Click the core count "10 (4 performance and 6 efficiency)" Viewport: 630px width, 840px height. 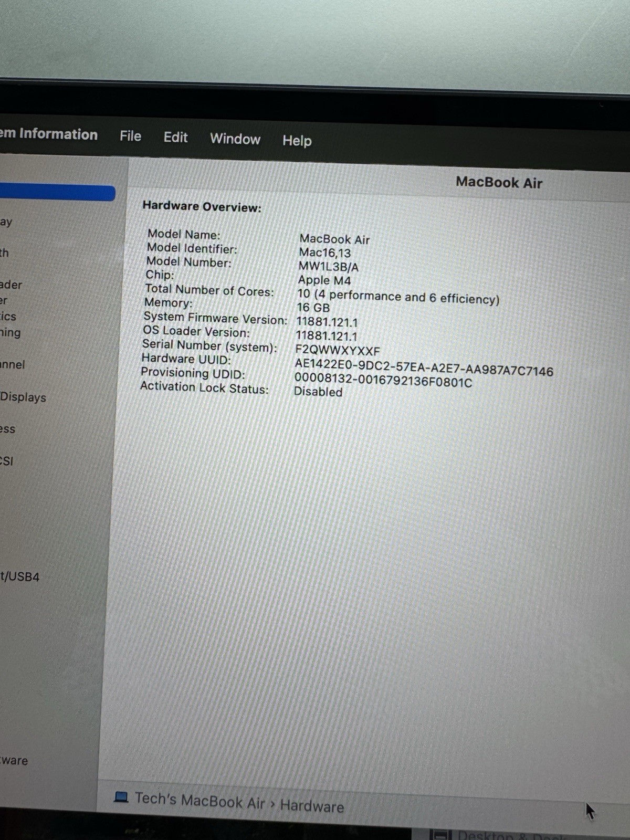coord(398,297)
